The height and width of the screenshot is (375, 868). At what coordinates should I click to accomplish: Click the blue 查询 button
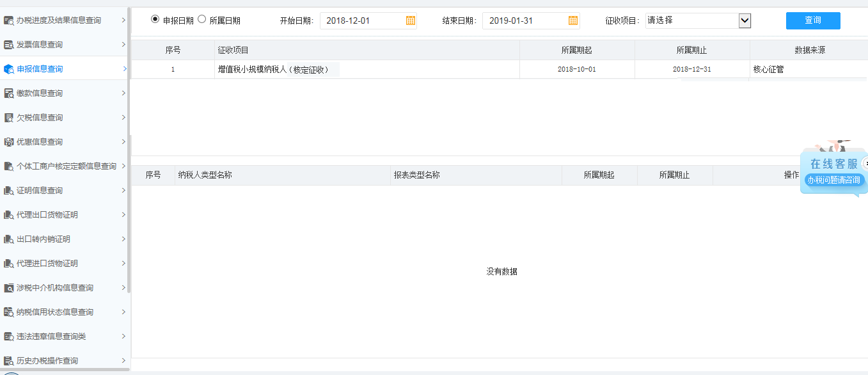point(813,20)
